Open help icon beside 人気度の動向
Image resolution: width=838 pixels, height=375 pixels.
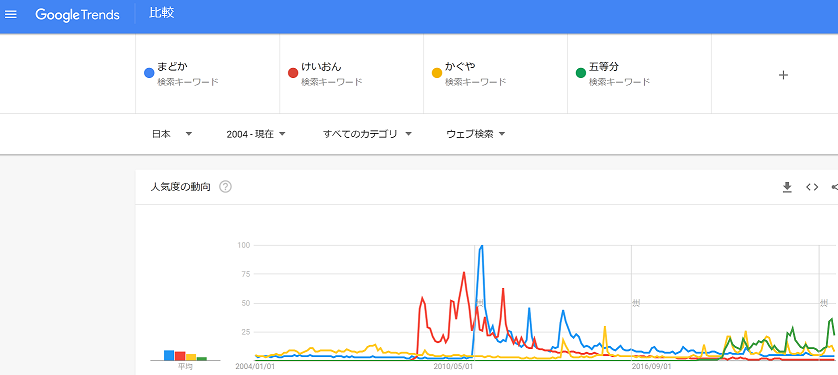pyautogui.click(x=226, y=187)
